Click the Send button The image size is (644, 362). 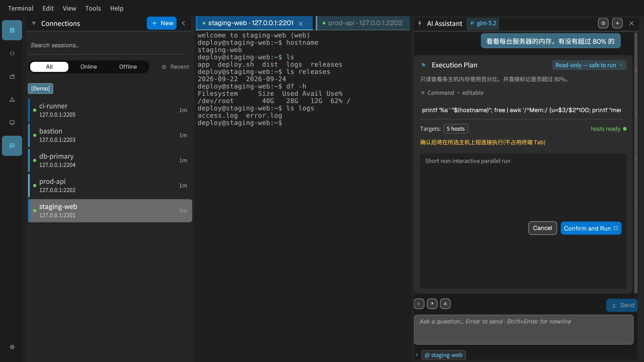[622, 305]
